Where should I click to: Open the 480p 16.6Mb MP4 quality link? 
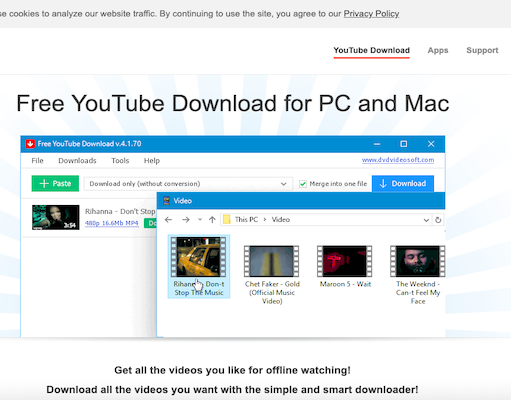point(112,223)
